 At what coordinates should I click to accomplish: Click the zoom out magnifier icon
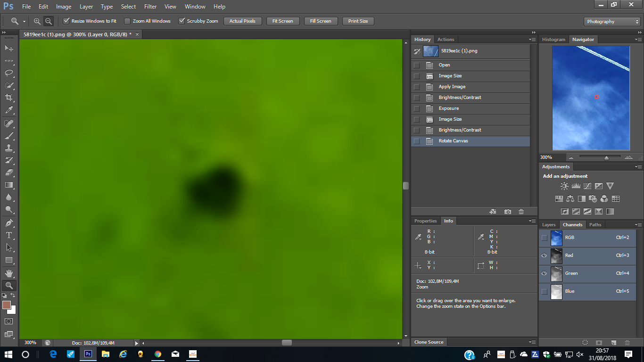(49, 21)
